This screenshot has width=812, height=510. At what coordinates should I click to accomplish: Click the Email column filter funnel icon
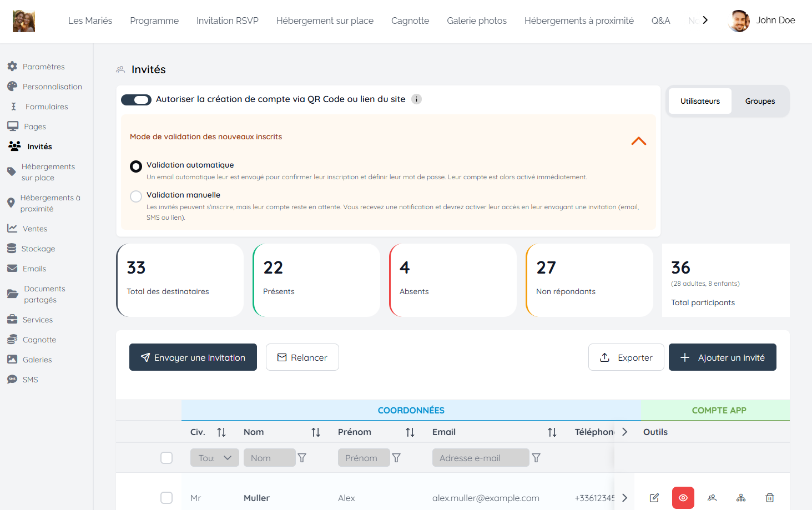click(536, 458)
